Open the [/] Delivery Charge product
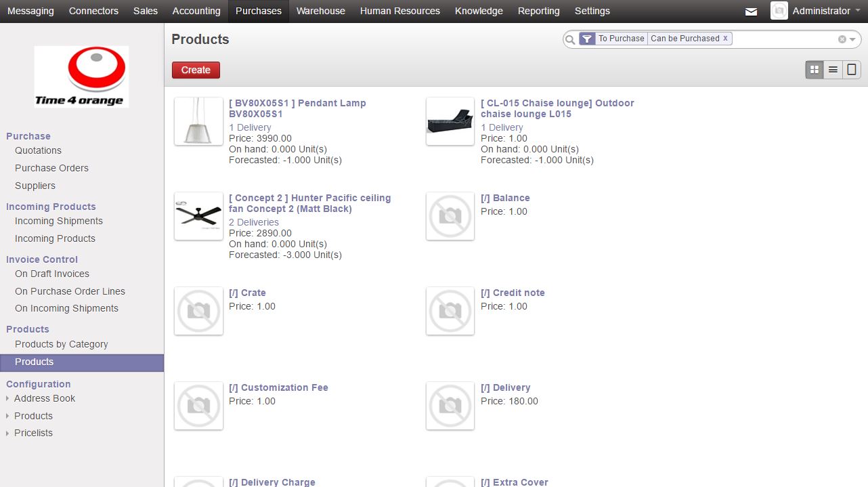 272,482
